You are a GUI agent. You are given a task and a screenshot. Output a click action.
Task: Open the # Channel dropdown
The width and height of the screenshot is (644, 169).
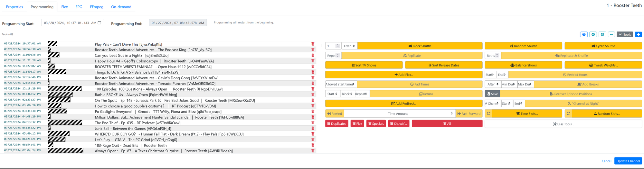tap(493, 103)
